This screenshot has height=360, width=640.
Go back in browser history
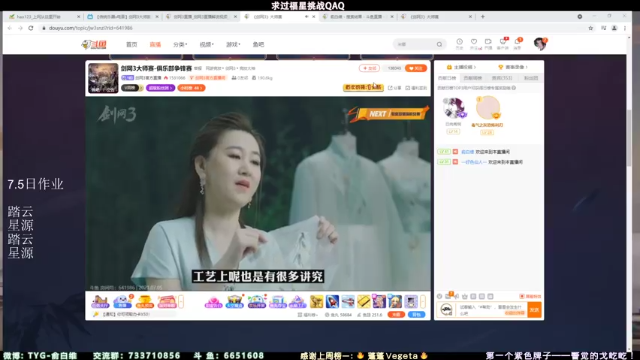point(10,28)
